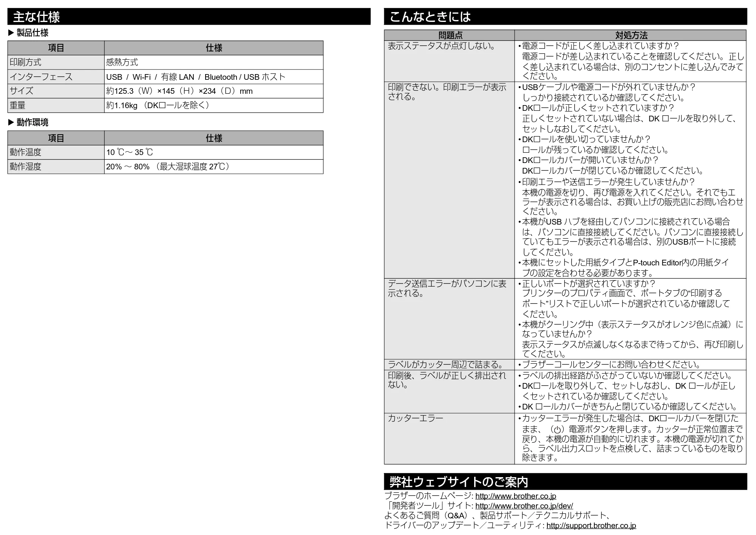Click the 印刷できない。印刷エラーが表示される problem cell
Image resolution: width=756 pixels, height=535 pixels.
450,180
